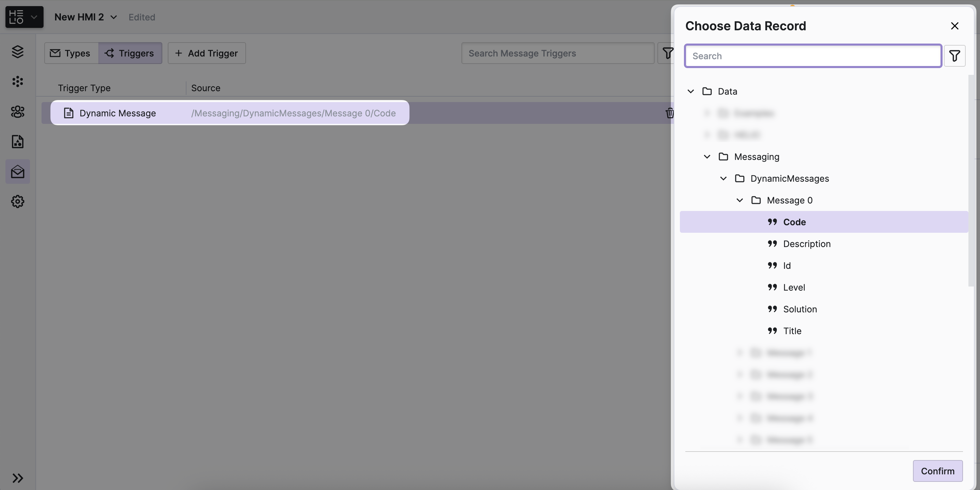The height and width of the screenshot is (490, 980).
Task: Collapse the Message 0 folder
Action: click(739, 200)
